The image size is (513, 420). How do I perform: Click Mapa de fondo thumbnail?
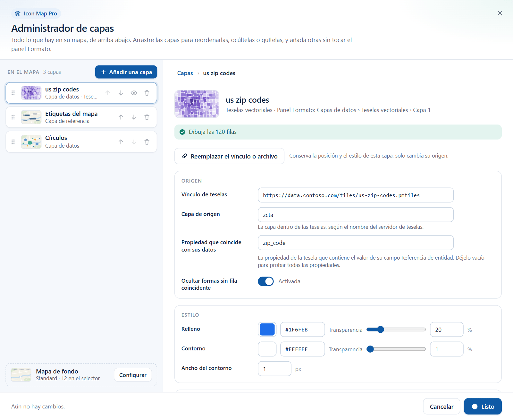[21, 375]
